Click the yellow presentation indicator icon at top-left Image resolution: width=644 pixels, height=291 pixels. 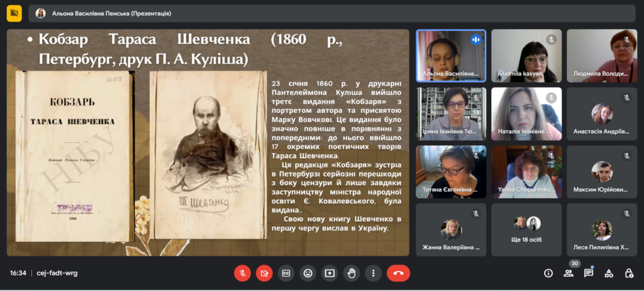(14, 13)
